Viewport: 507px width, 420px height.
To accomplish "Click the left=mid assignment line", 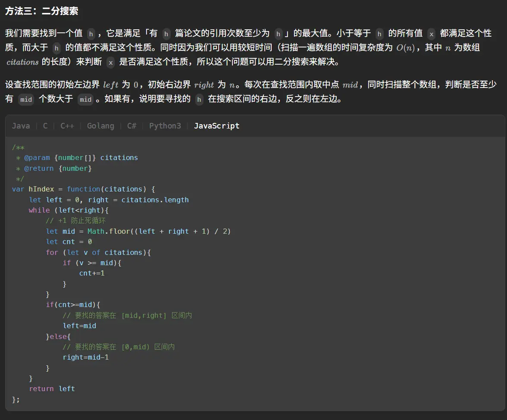I will pyautogui.click(x=79, y=326).
